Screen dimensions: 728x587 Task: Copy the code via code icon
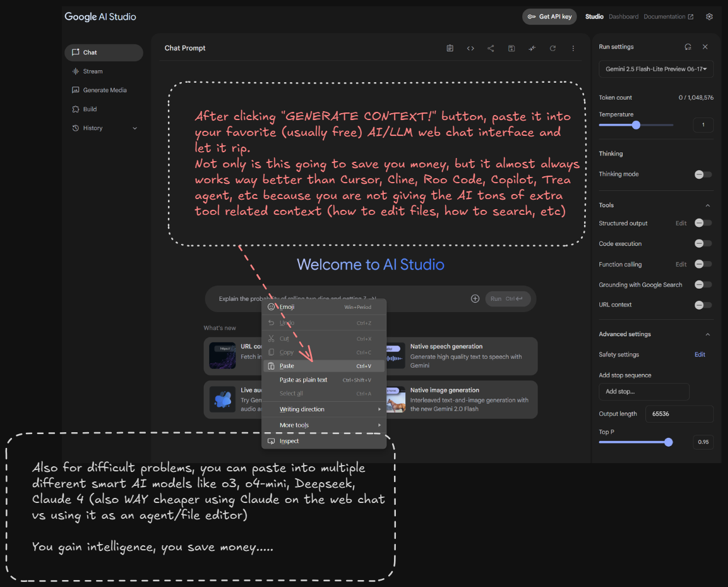(x=470, y=48)
